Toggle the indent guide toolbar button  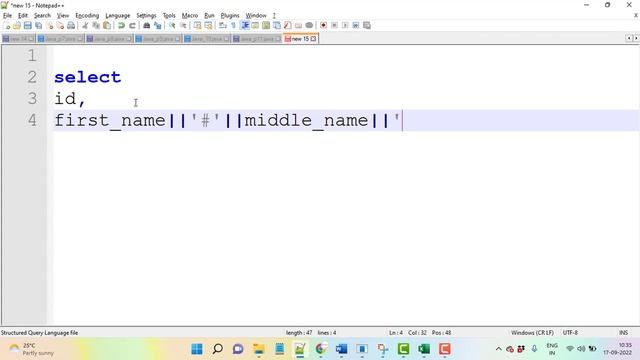pos(245,25)
